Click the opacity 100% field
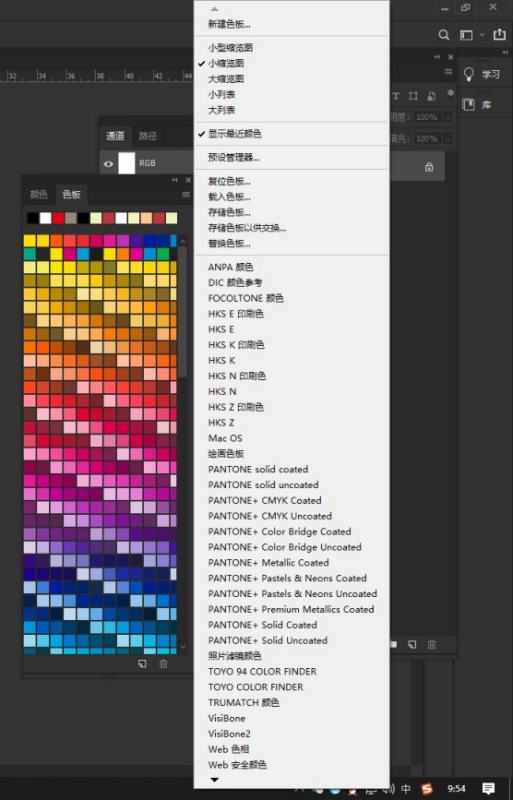513x800 pixels. coord(427,117)
